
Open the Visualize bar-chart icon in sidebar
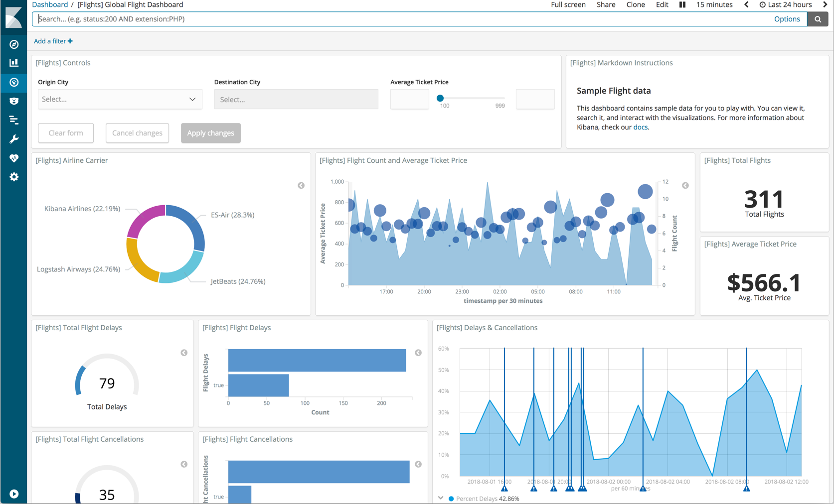13,62
